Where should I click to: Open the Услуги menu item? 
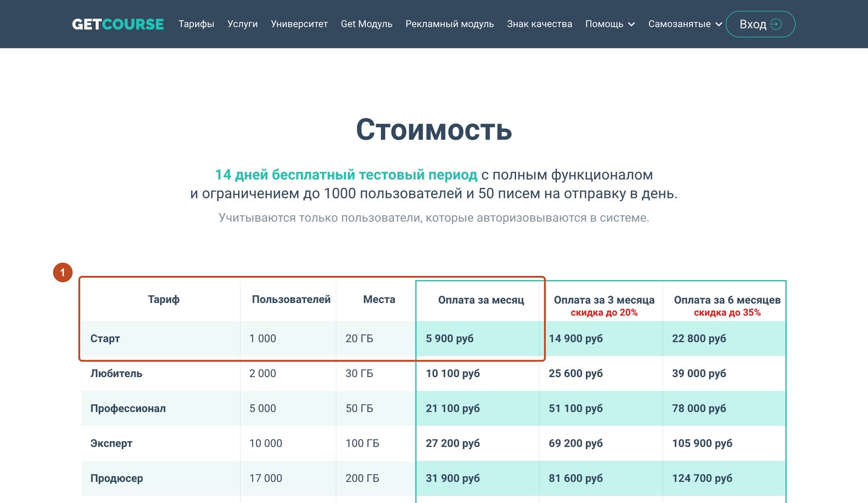click(242, 24)
